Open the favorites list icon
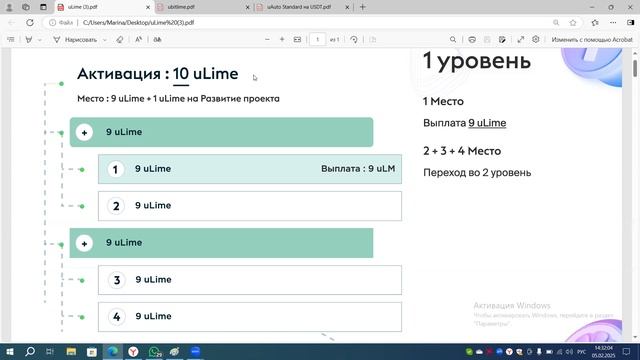Viewport: 640px width, 360px height. [x=595, y=22]
